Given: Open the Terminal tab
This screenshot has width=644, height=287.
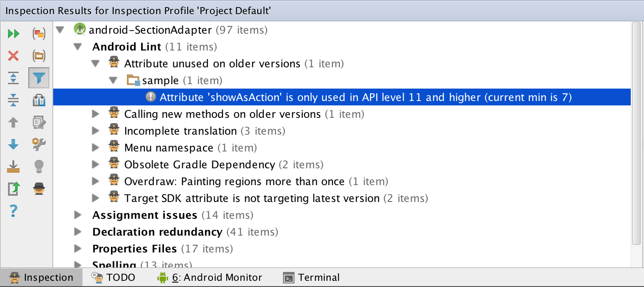Looking at the screenshot, I should click(x=311, y=278).
